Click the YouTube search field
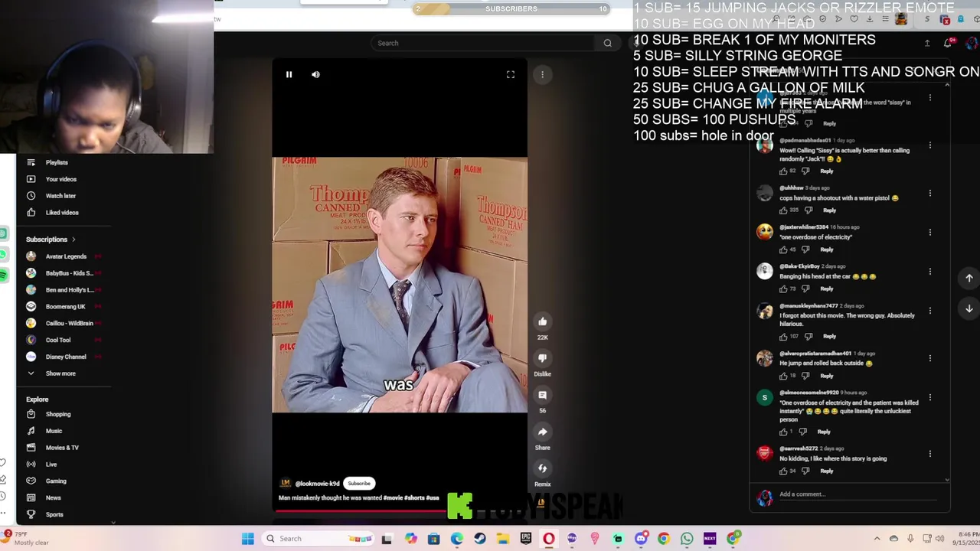The width and height of the screenshot is (980, 551). [484, 43]
